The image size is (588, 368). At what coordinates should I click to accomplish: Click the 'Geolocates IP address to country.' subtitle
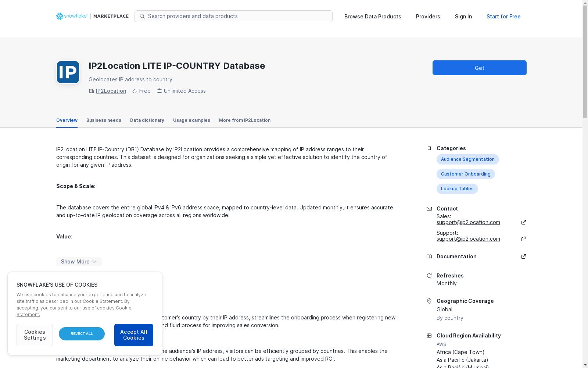[x=131, y=79]
